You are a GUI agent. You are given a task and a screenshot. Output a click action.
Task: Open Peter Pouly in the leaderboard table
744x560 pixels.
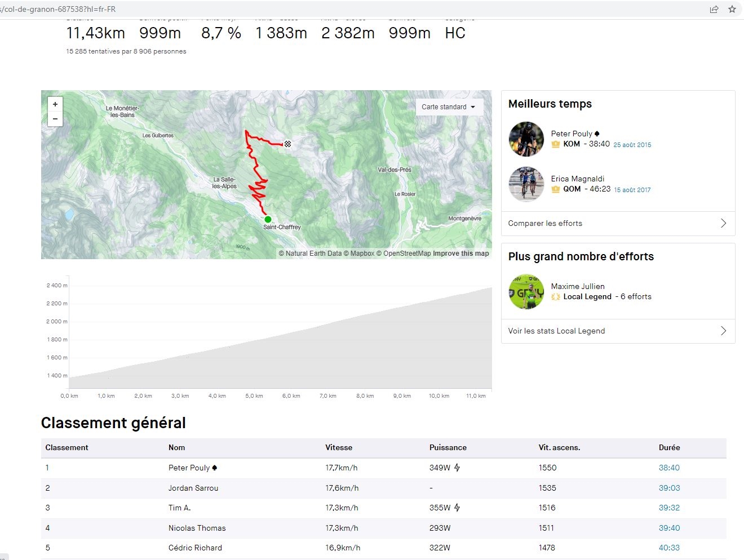189,468
